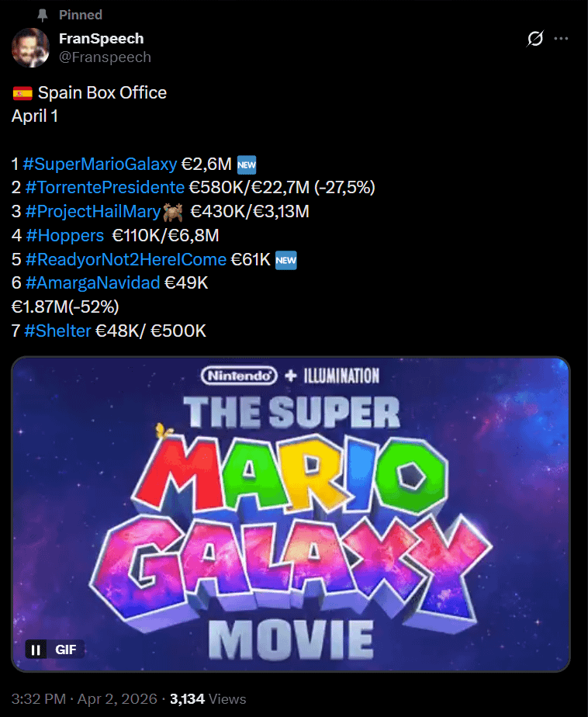Click the Grok icon beside the tweet
The height and width of the screenshot is (717, 588).
click(535, 39)
